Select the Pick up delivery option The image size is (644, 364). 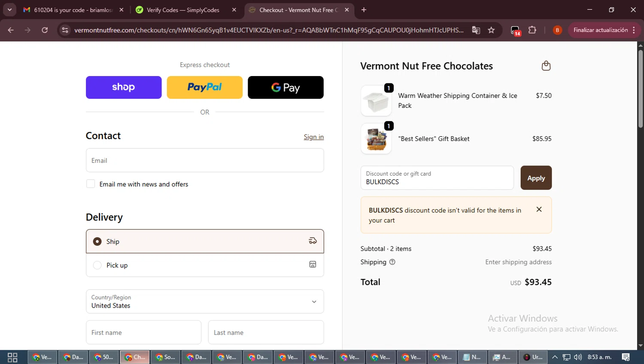pyautogui.click(x=205, y=265)
